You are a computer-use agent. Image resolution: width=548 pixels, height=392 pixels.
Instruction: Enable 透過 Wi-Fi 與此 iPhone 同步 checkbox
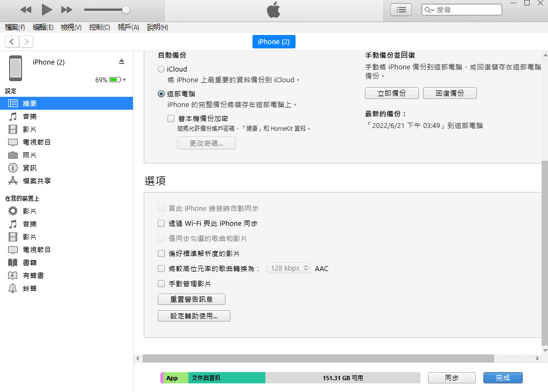[x=161, y=223]
